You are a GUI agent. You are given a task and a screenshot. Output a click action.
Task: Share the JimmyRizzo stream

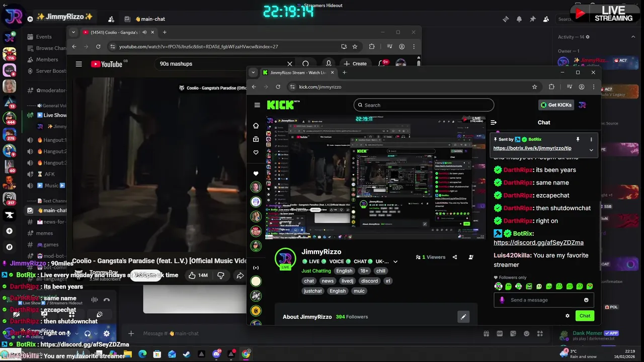click(455, 257)
